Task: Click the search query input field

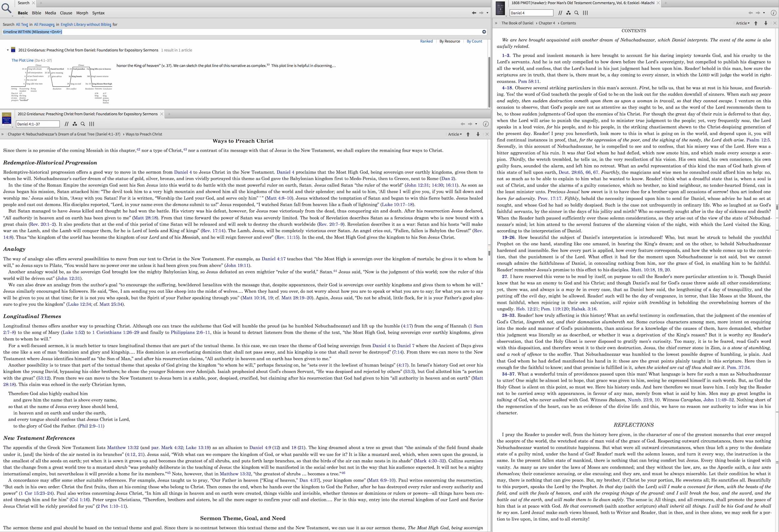Action: point(241,32)
